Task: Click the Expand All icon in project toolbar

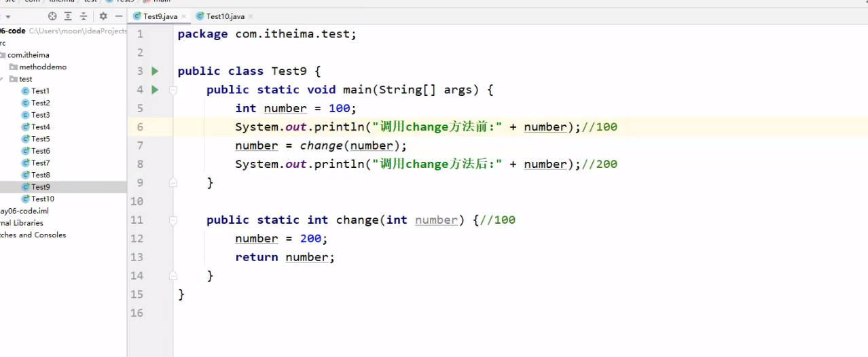Action: click(x=68, y=16)
